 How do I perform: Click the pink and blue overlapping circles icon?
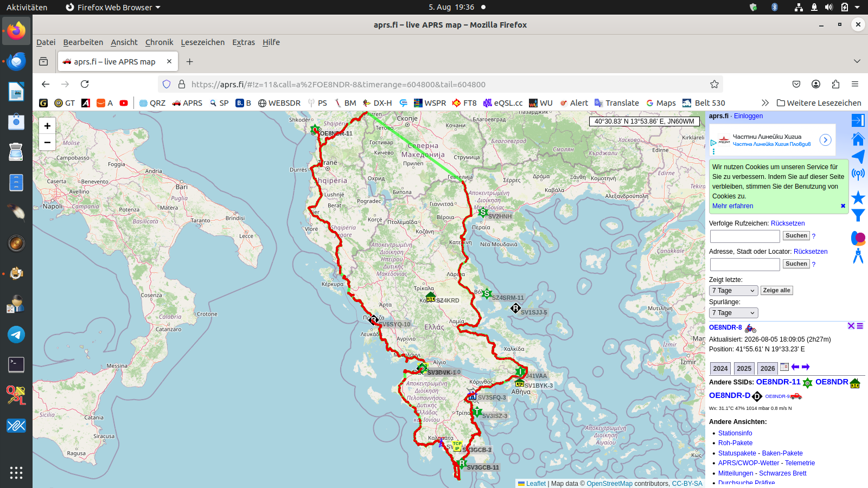click(x=858, y=238)
